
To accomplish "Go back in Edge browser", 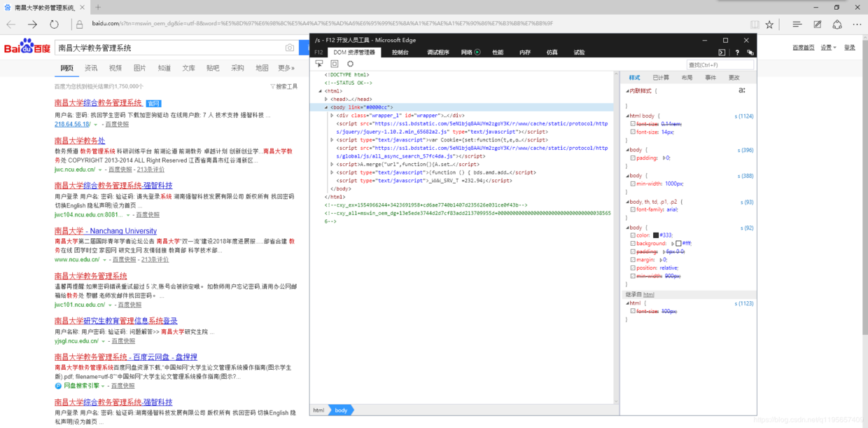I will 11,24.
